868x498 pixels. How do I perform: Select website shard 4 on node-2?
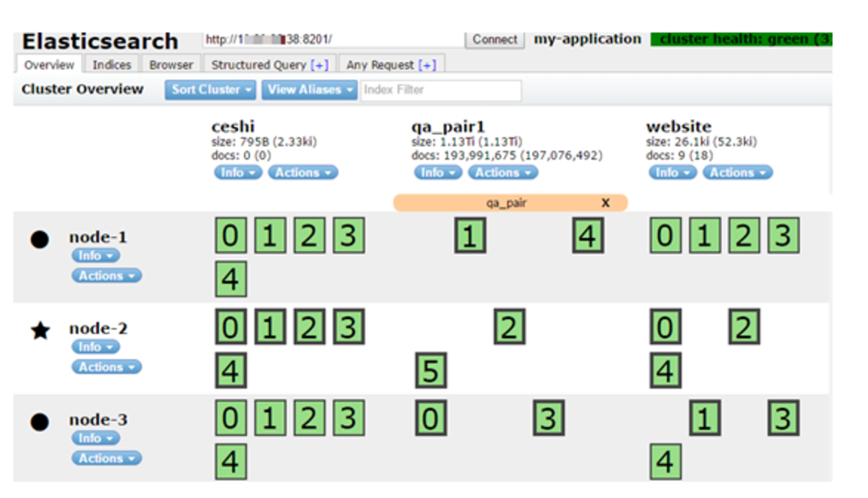point(665,370)
